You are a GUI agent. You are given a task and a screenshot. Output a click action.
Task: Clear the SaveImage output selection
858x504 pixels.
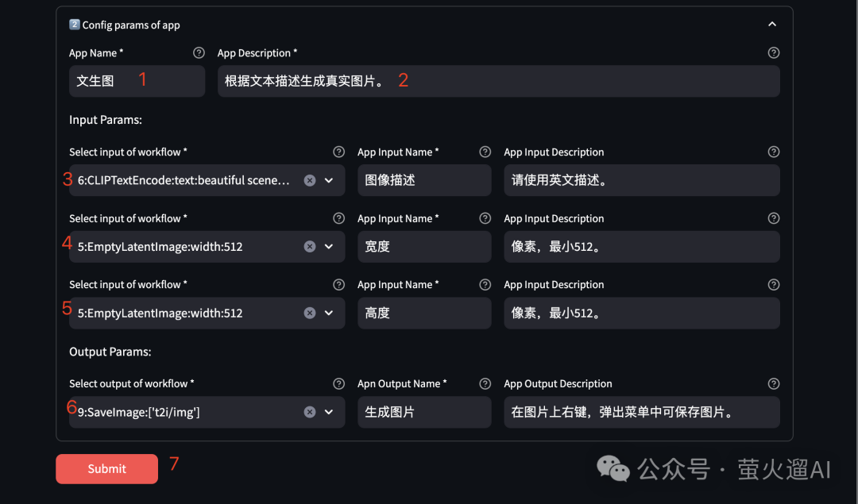point(309,412)
